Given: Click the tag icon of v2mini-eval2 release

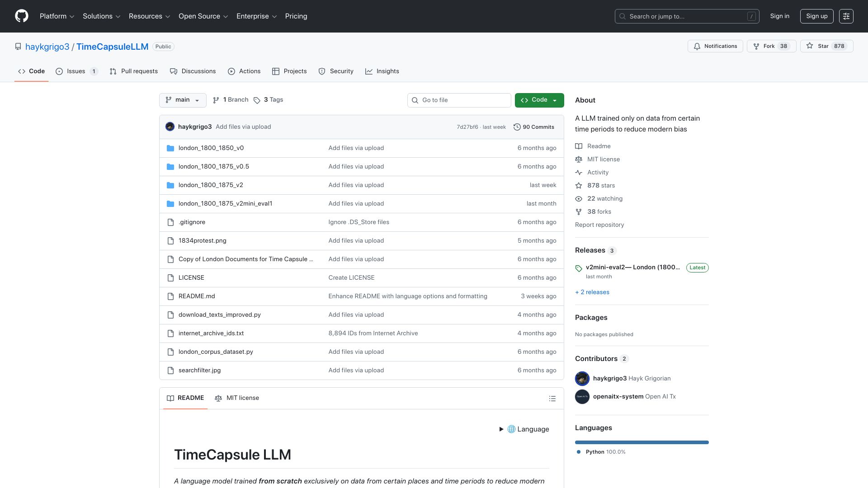Looking at the screenshot, I should coord(579,268).
